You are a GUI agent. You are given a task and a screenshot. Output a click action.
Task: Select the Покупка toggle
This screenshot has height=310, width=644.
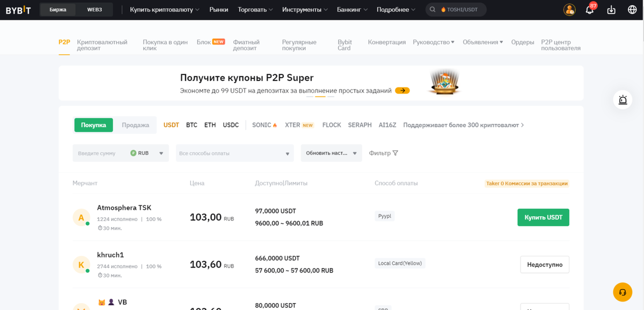[93, 125]
